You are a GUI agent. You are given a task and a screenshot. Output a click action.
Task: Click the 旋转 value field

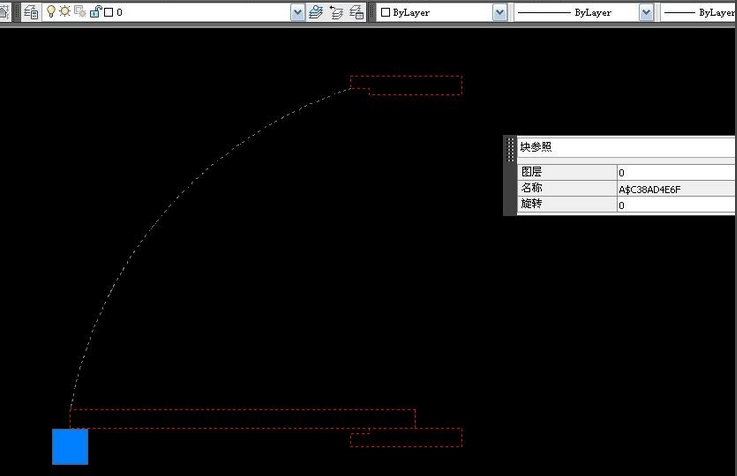tap(675, 204)
